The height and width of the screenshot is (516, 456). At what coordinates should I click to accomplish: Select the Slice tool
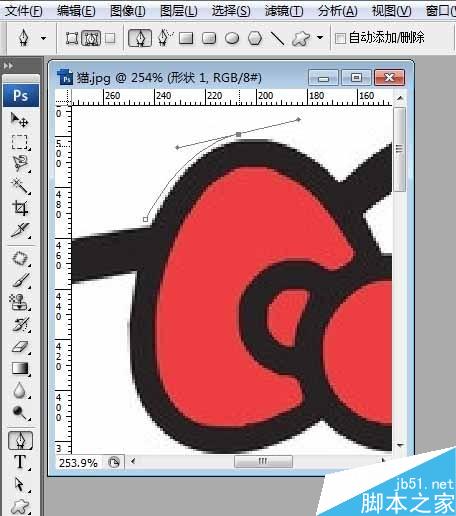click(x=20, y=230)
